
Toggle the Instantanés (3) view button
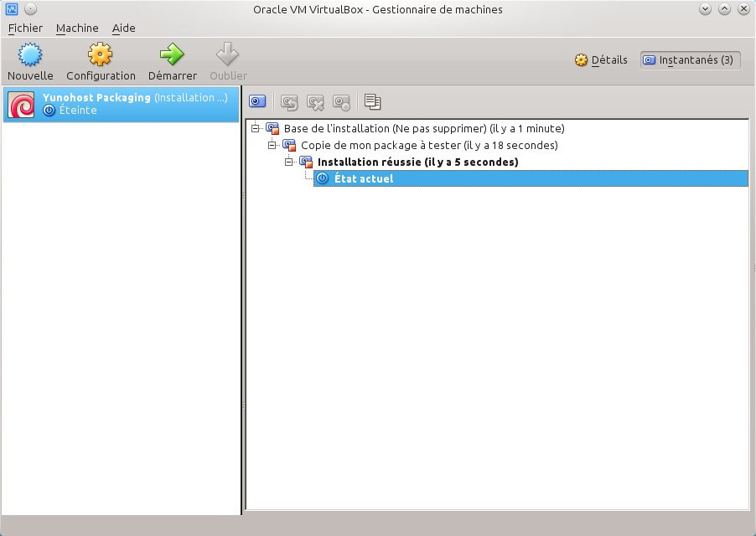coord(690,60)
